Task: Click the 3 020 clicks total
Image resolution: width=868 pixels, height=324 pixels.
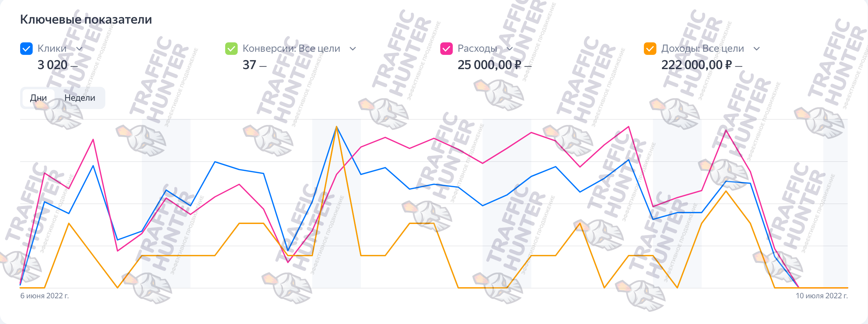Action: (x=52, y=65)
